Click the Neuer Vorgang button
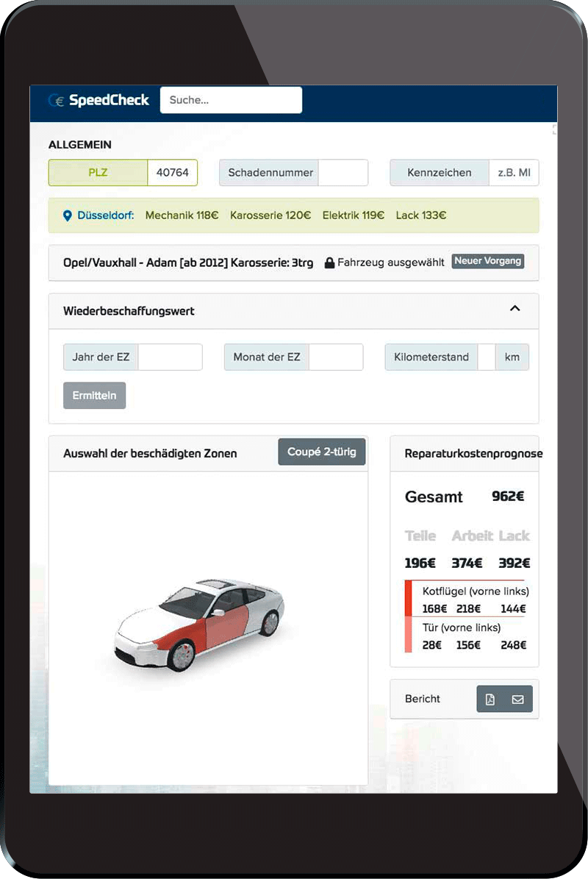 tap(488, 261)
